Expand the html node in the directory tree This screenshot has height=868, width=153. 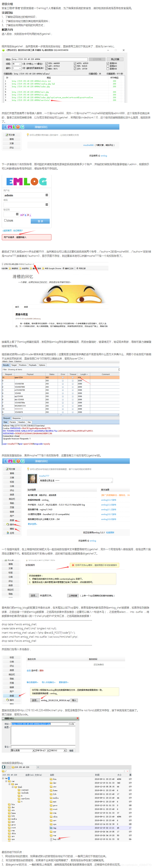tap(12, 787)
